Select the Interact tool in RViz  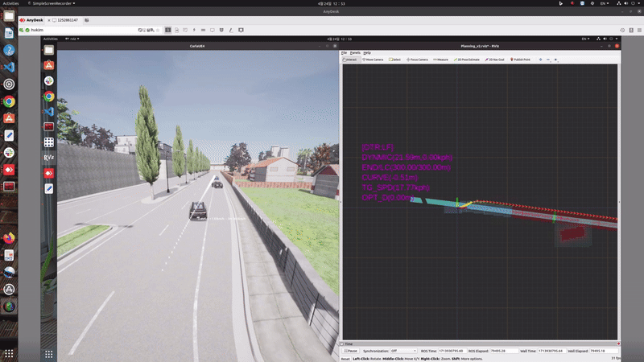[350, 60]
